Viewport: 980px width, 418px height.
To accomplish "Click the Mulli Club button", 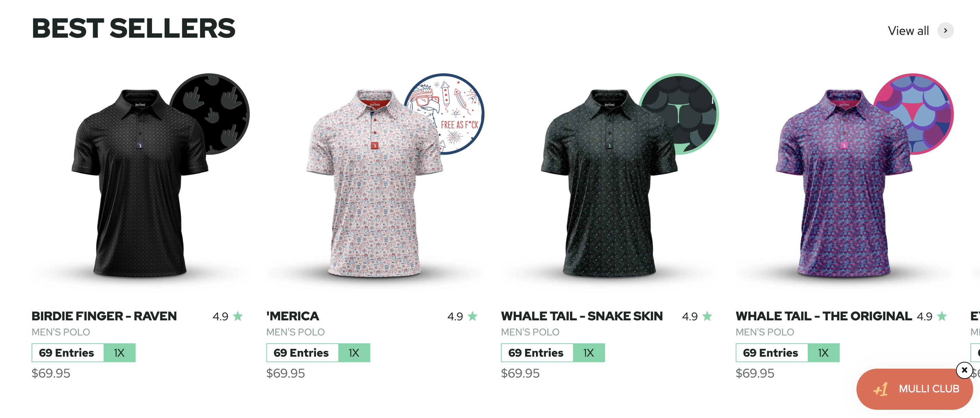I will coord(914,389).
